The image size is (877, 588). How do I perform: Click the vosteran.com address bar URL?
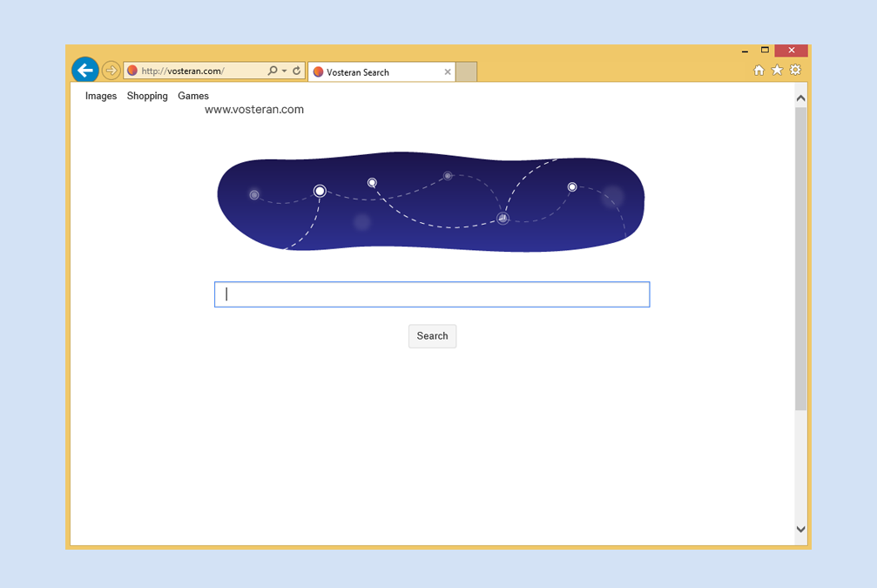point(183,71)
